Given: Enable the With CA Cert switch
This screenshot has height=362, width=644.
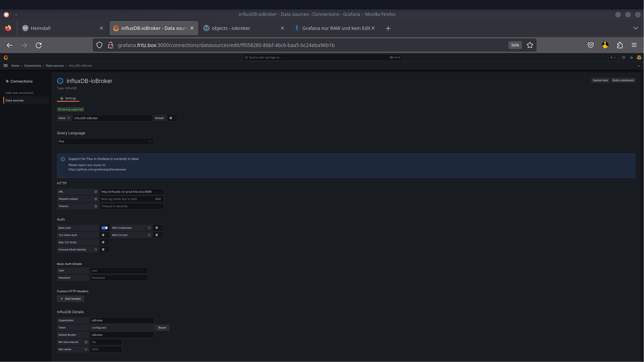Looking at the screenshot, I should tap(158, 235).
